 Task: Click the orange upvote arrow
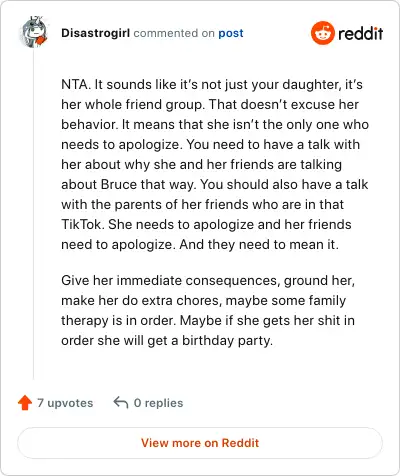(x=25, y=403)
